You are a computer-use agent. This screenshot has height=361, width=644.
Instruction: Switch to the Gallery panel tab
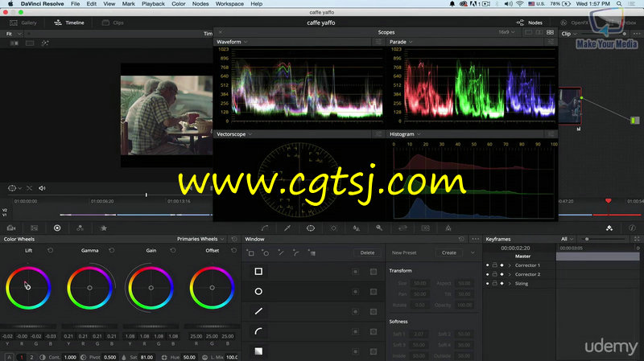[x=23, y=23]
